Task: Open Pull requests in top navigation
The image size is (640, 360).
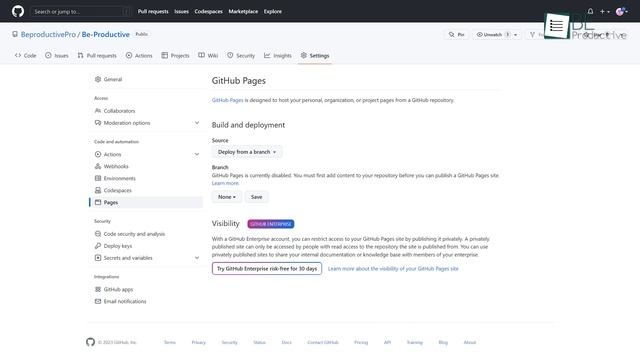Action: tap(153, 11)
